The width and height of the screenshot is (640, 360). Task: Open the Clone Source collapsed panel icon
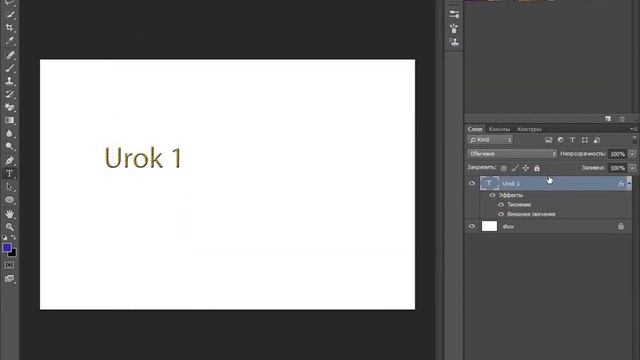coord(454,42)
